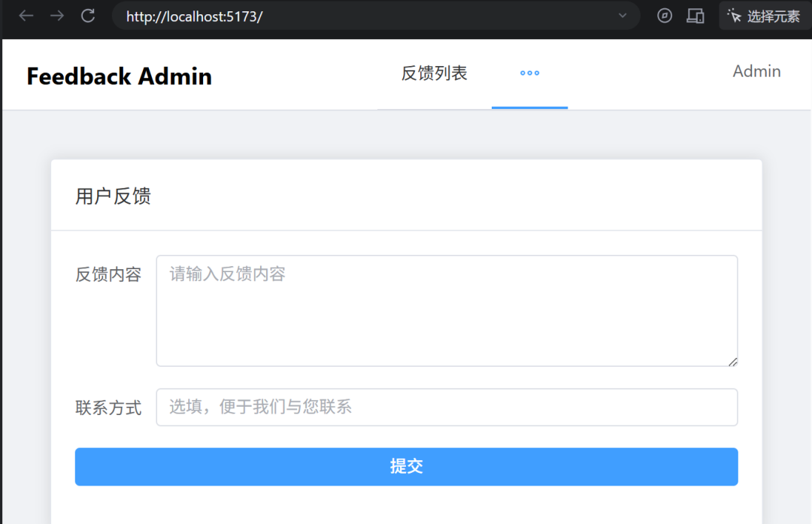Image resolution: width=812 pixels, height=524 pixels.
Task: Open the 反馈列表 menu tab
Action: [434, 73]
